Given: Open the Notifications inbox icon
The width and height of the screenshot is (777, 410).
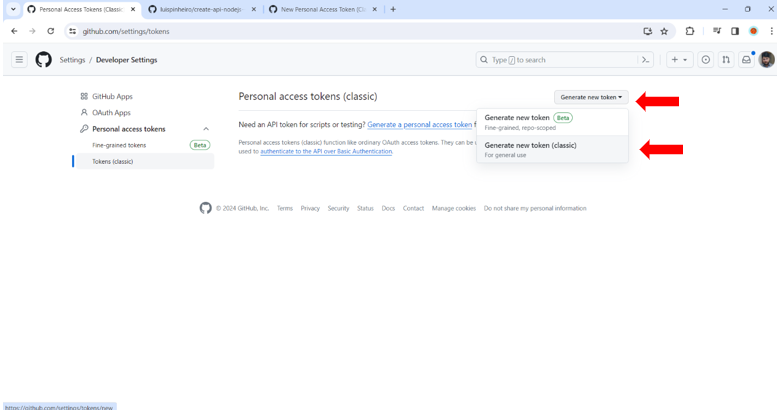Looking at the screenshot, I should click(x=746, y=60).
